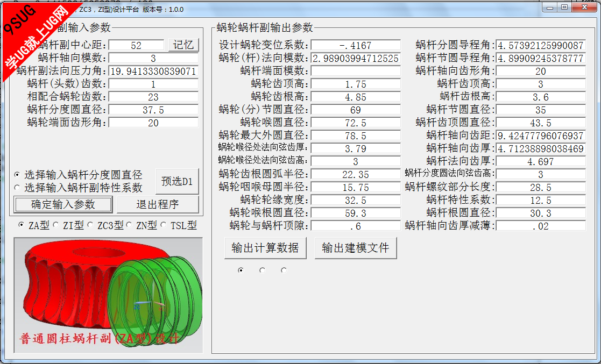
Task: Click the 蜗杆根圆直径 value 30.3
Action: tap(541, 213)
